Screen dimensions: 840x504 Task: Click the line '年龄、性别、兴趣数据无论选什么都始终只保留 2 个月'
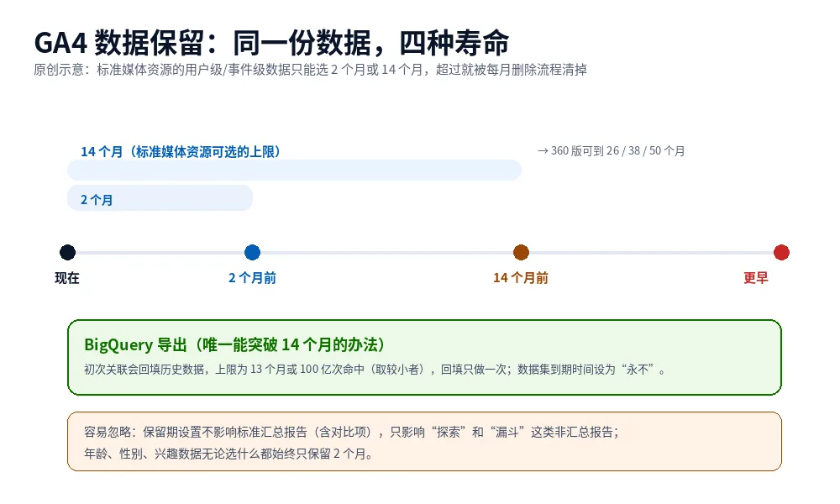pyautogui.click(x=228, y=454)
